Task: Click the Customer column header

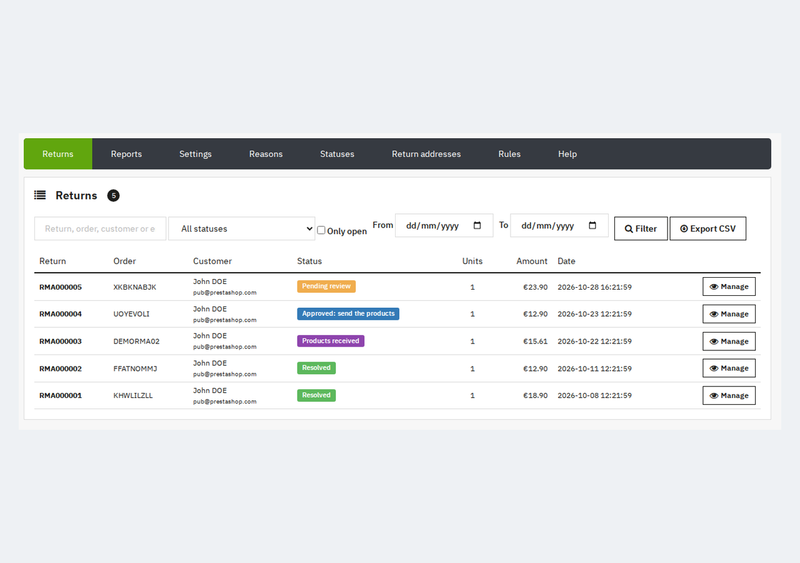Action: pyautogui.click(x=212, y=261)
